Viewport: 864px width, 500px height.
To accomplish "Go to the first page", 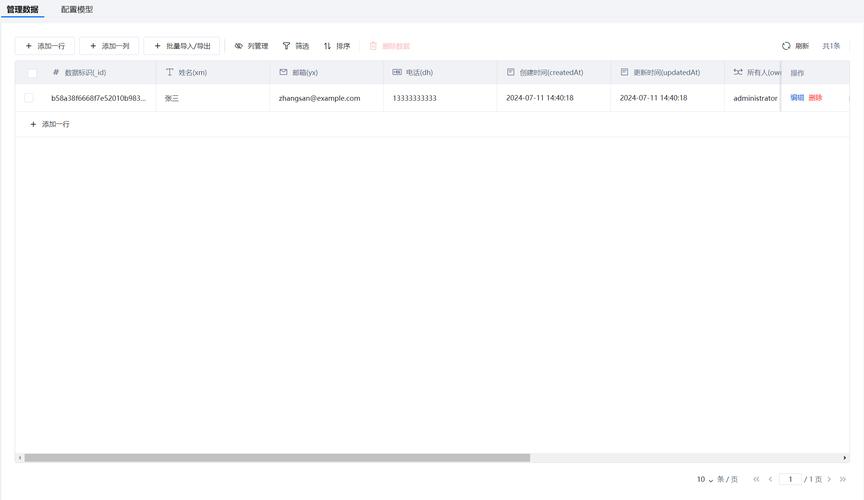I will tap(756, 479).
